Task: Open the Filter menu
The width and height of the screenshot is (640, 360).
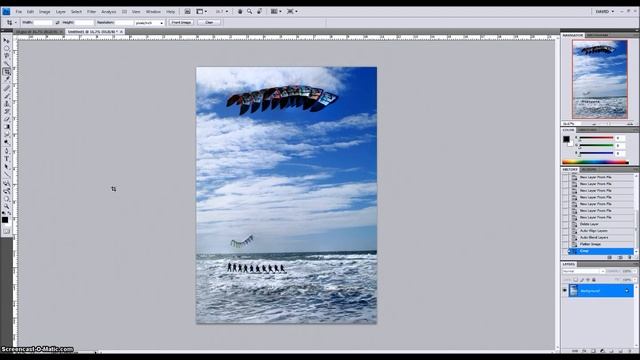Action: tap(91, 12)
